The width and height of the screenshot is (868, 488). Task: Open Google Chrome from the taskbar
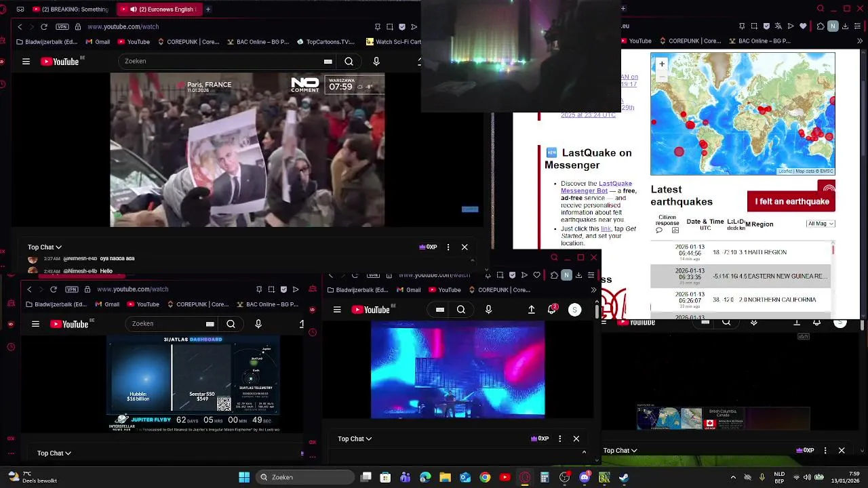(485, 477)
